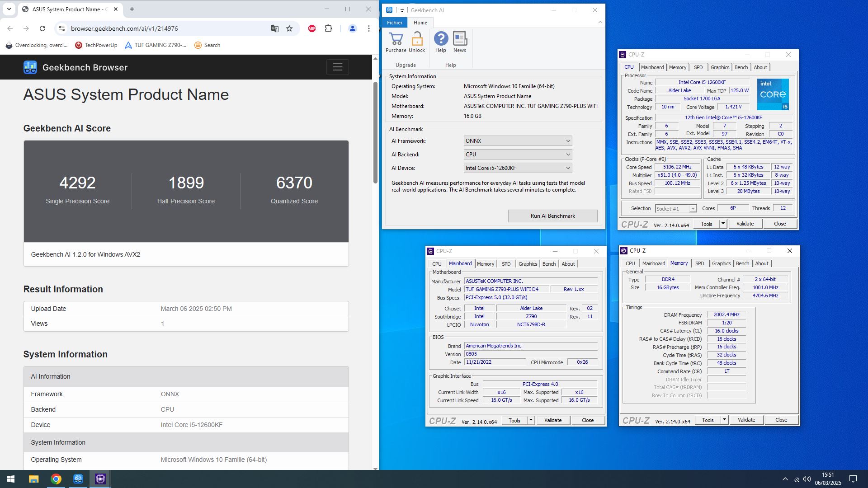The width and height of the screenshot is (868, 488).
Task: Click CPU-Z taskbar icon
Action: click(100, 479)
